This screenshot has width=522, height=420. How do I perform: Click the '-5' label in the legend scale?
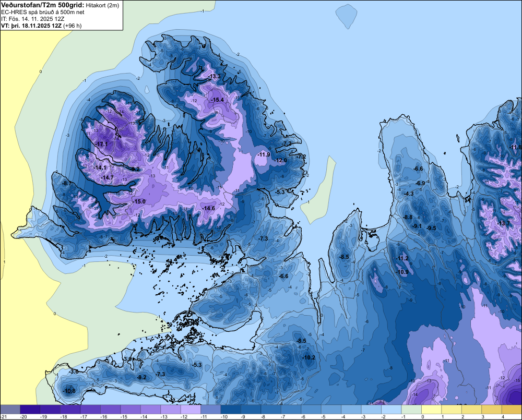point(324,417)
